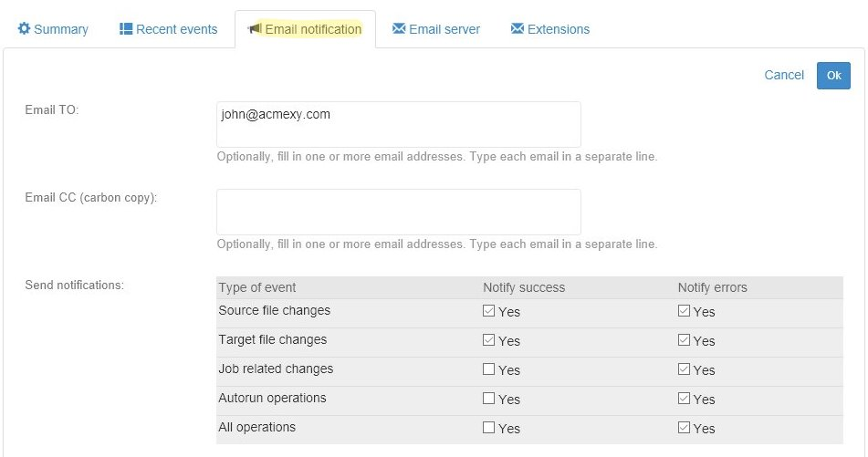Screen dimensions: 868x457
Task: Click into the Email CC text area
Action: point(398,212)
